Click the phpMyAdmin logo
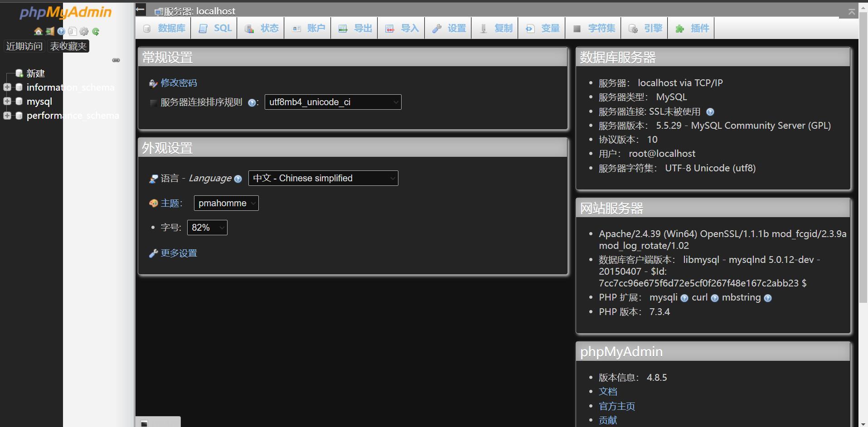 click(65, 12)
